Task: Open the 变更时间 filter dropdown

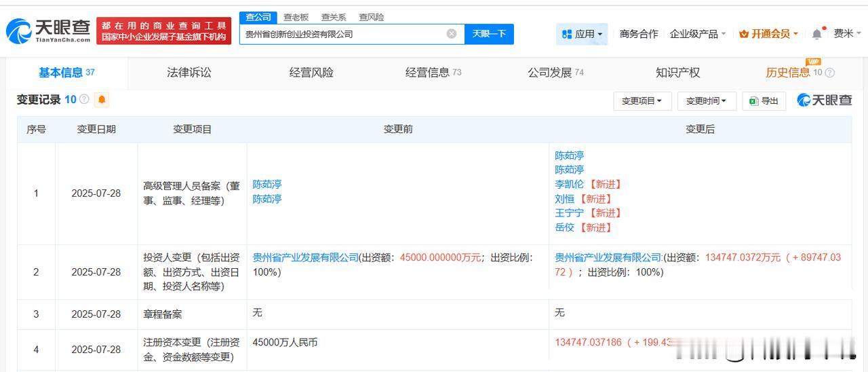Action: 706,100
